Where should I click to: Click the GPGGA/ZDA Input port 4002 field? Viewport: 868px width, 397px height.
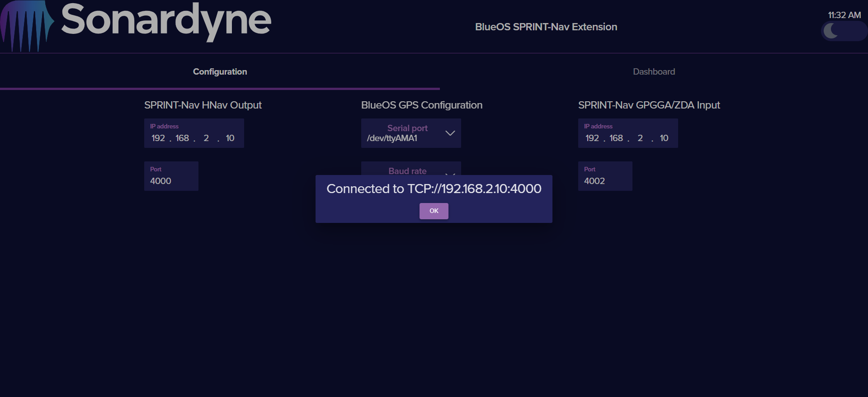pos(605,181)
